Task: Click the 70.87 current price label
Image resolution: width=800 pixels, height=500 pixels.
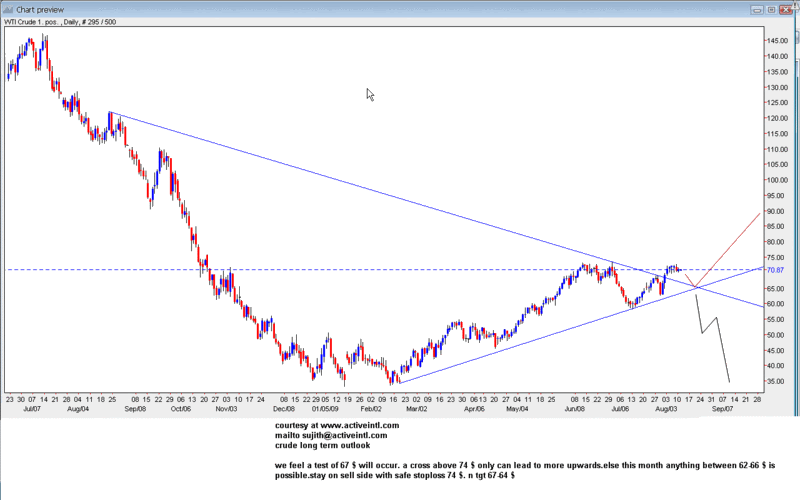Action: [775, 270]
